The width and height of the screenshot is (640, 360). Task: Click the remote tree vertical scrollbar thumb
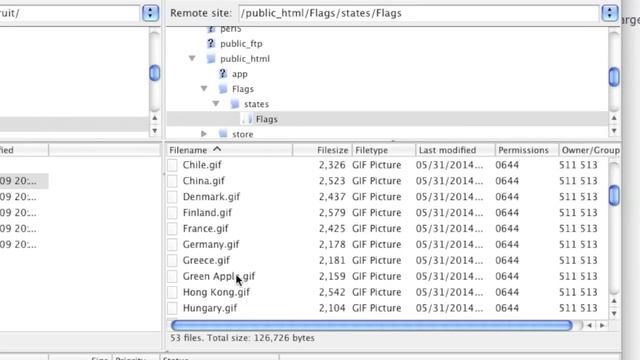(x=614, y=77)
